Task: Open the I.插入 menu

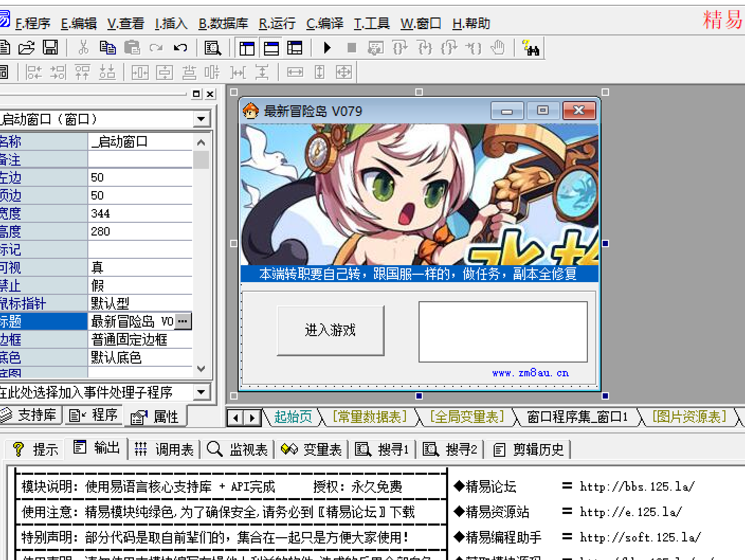Action: pos(171,23)
